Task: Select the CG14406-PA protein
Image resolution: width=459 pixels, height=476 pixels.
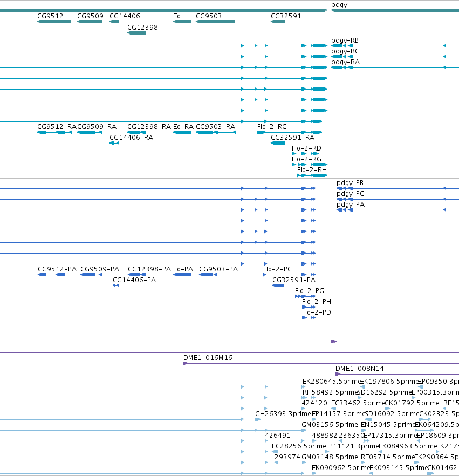Action: (x=116, y=285)
